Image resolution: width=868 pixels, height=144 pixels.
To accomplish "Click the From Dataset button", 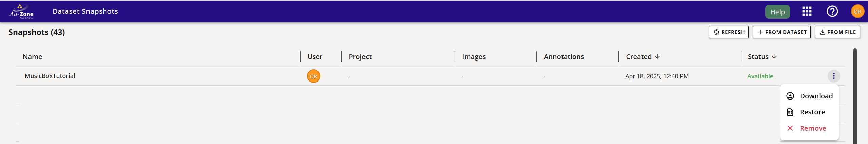I will [782, 32].
